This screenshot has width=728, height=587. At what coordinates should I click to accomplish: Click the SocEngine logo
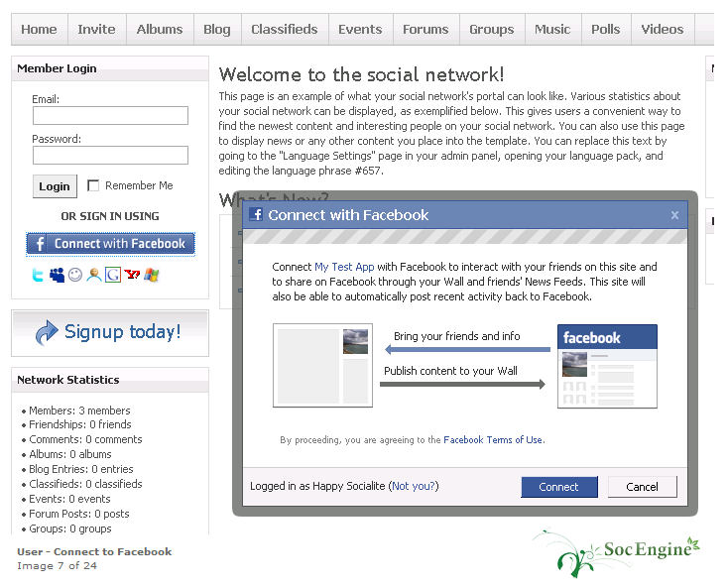tap(616, 552)
